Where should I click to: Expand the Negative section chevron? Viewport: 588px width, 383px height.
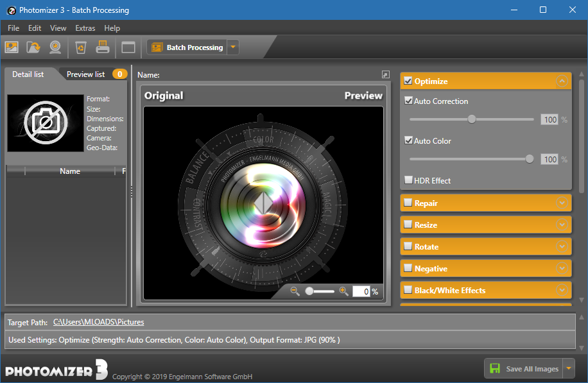point(562,268)
